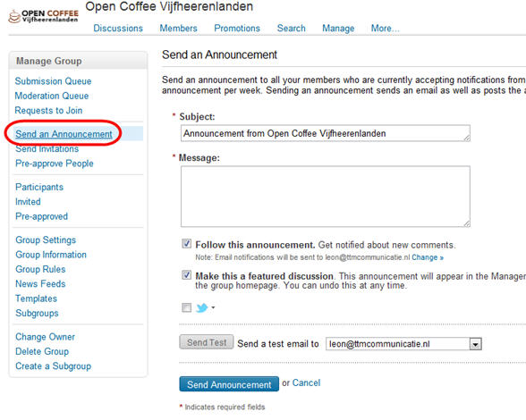Open the More... navigation menu
This screenshot has height=420, width=526.
[x=385, y=29]
